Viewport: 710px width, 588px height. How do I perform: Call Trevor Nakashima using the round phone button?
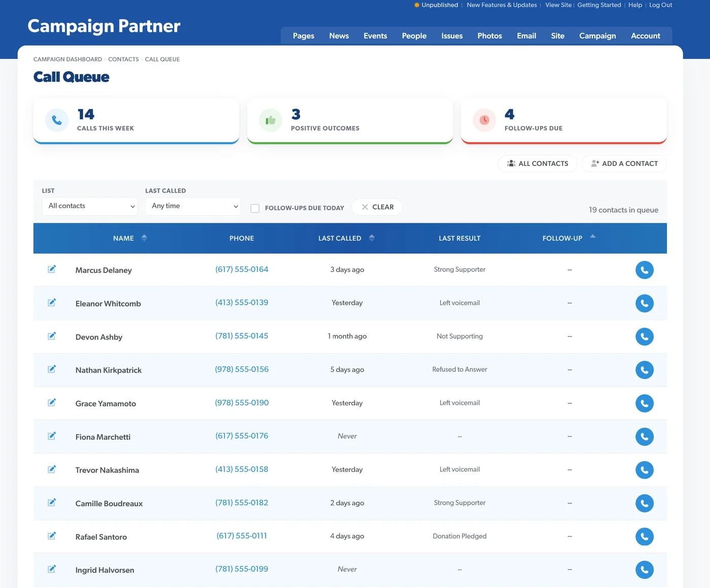click(644, 470)
